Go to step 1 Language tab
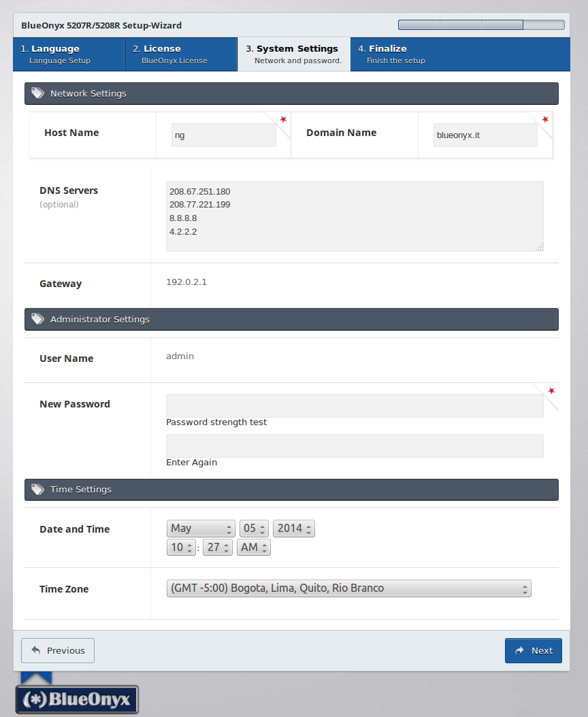 tap(69, 54)
